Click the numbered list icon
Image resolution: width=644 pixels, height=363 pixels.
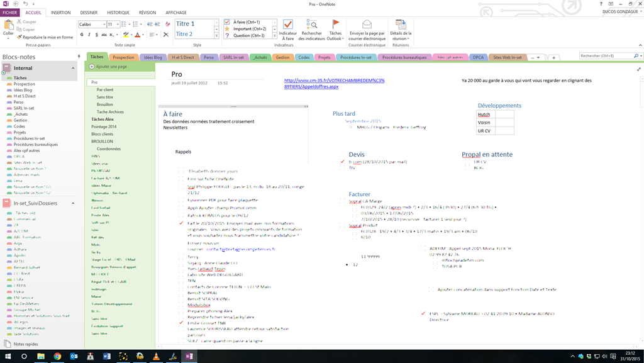coord(135,25)
